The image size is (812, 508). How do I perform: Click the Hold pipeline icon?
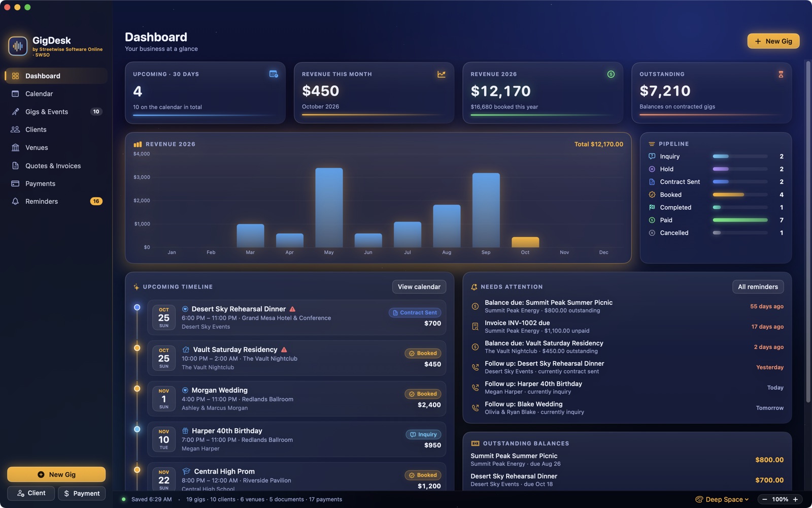click(x=652, y=169)
